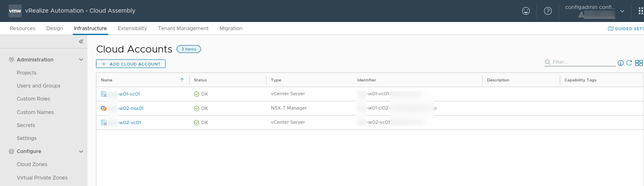The height and width of the screenshot is (186, 644).
Task: Open the configadmin user dropdown
Action: (622, 11)
